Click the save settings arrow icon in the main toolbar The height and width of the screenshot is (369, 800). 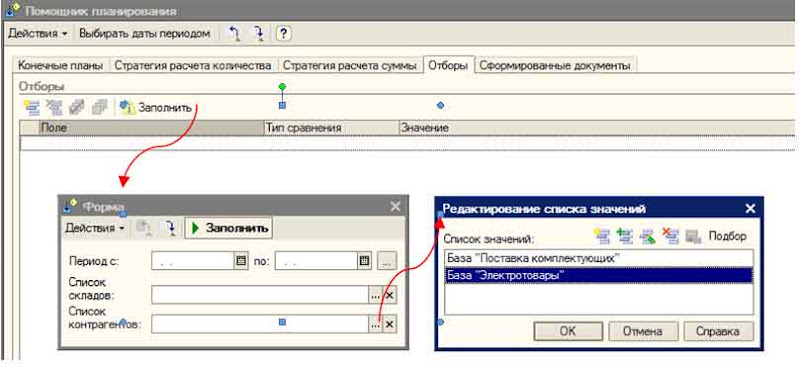259,34
